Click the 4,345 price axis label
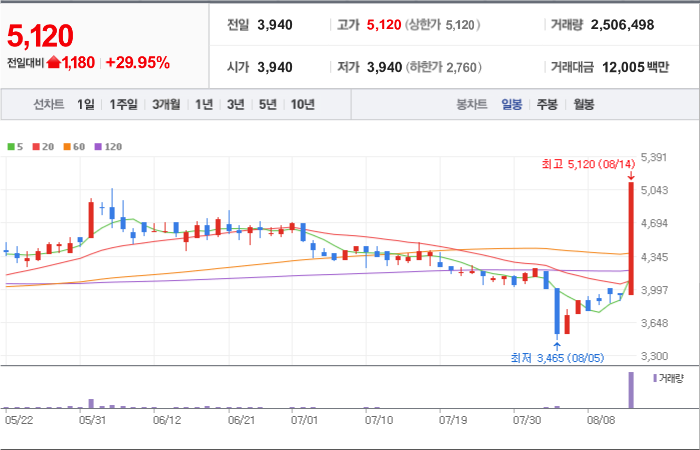Screen dimensions: 700x450 [654, 257]
